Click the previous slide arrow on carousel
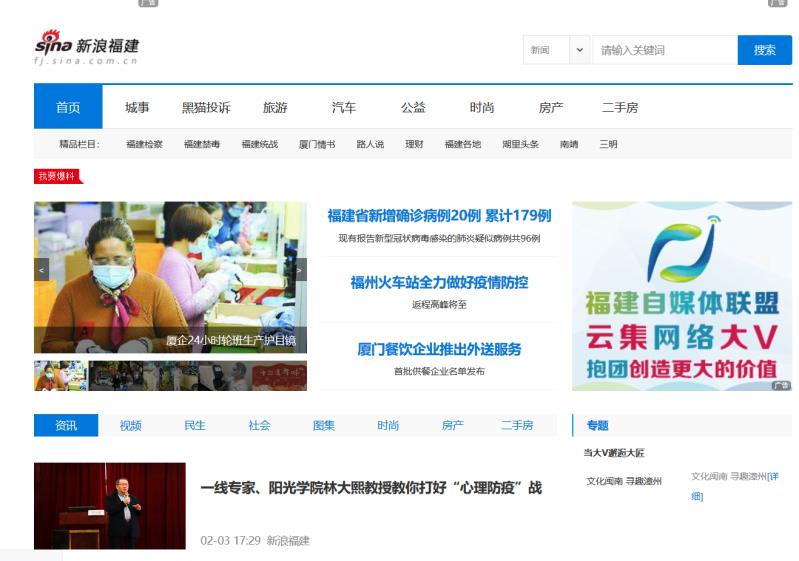 (41, 269)
